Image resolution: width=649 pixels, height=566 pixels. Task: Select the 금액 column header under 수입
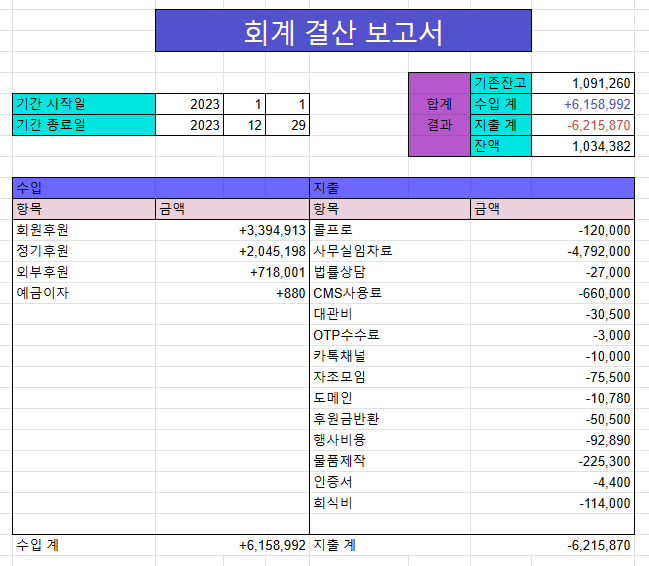[x=233, y=209]
